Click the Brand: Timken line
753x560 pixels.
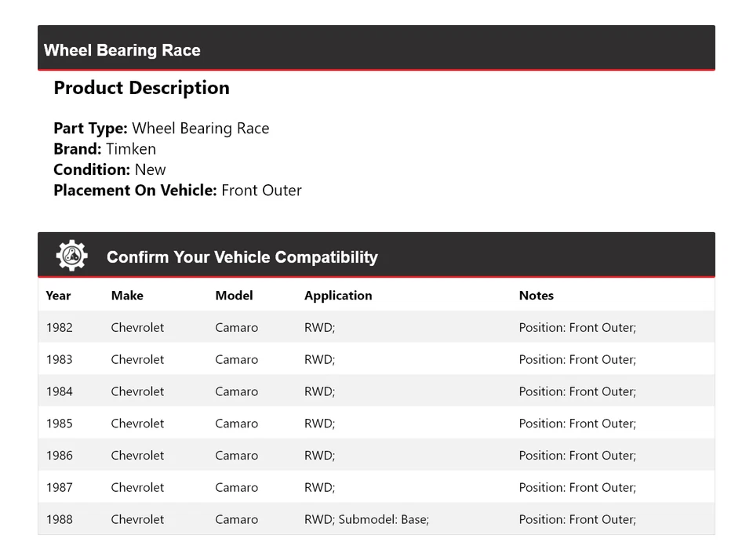104,149
